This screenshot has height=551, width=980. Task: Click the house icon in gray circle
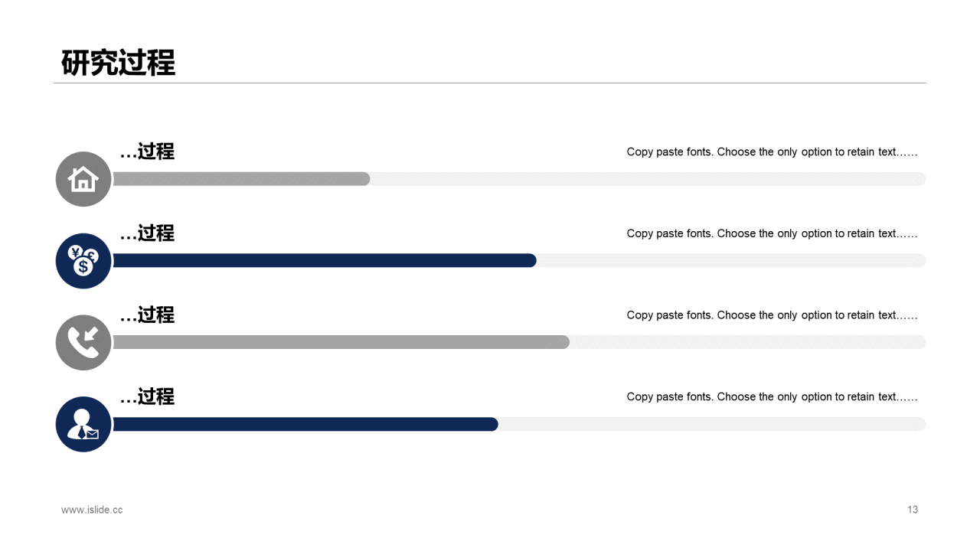click(83, 179)
